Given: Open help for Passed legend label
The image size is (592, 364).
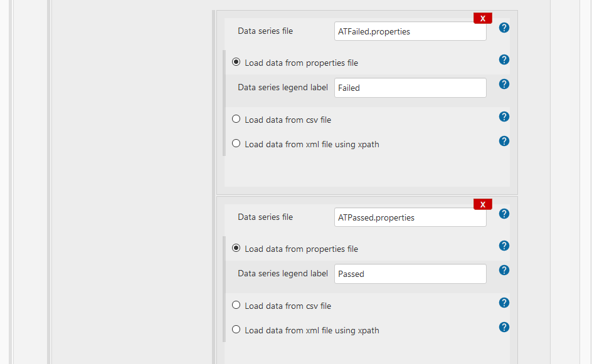Looking at the screenshot, I should (504, 270).
